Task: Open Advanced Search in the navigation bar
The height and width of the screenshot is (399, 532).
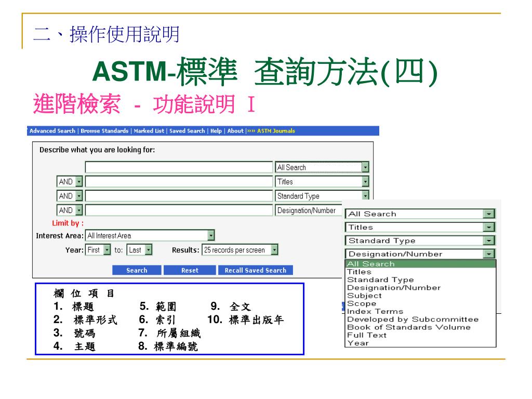Action: pos(52,131)
